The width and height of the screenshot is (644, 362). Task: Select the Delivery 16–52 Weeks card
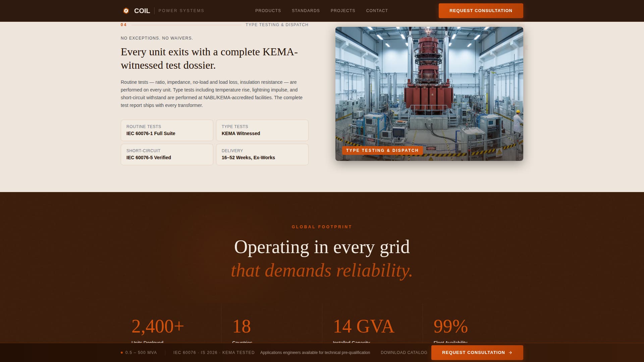point(262,155)
